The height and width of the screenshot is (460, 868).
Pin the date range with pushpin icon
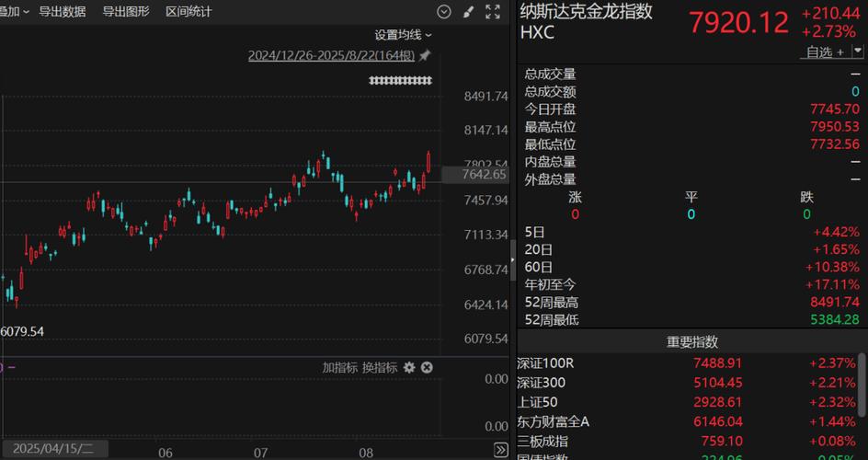pyautogui.click(x=425, y=55)
